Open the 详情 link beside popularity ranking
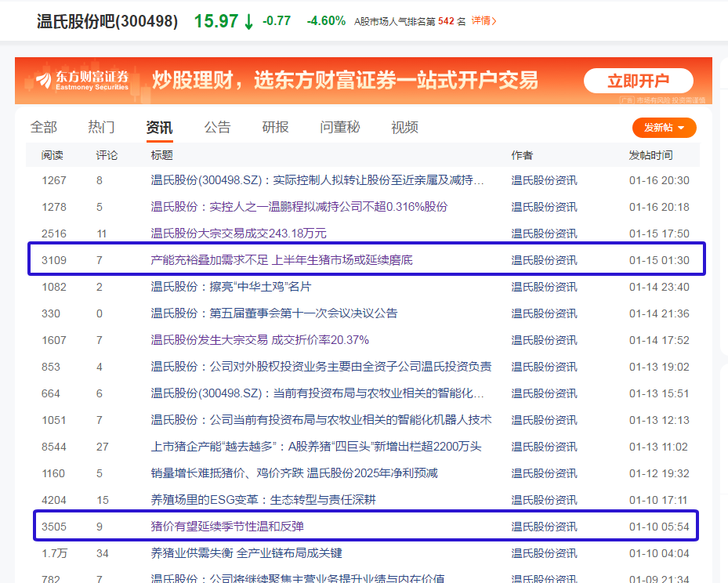 point(484,21)
